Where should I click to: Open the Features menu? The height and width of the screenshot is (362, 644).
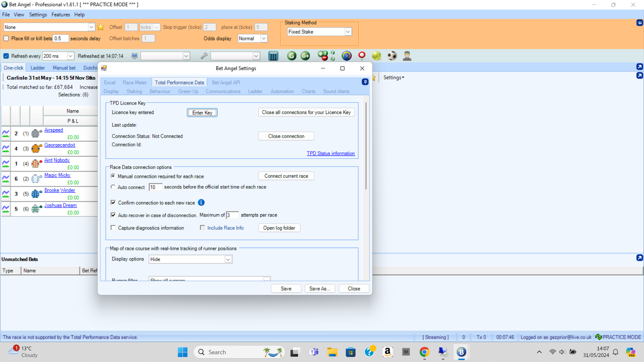[x=60, y=15]
